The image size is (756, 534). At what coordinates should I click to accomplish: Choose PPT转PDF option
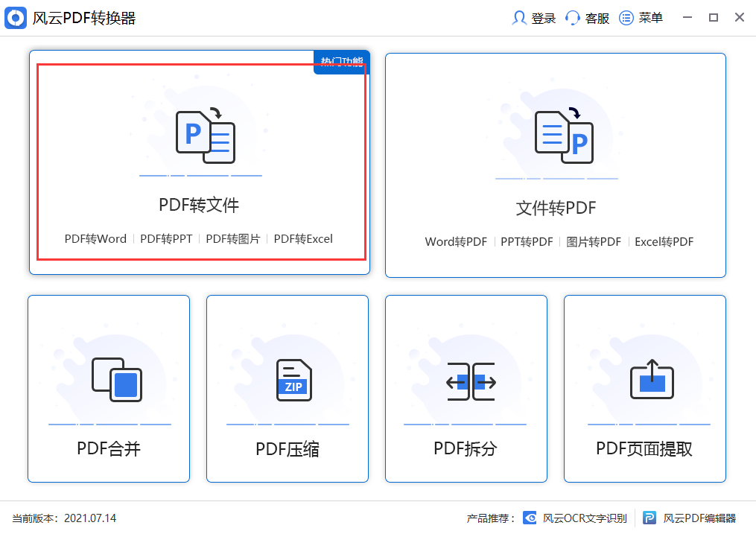527,241
